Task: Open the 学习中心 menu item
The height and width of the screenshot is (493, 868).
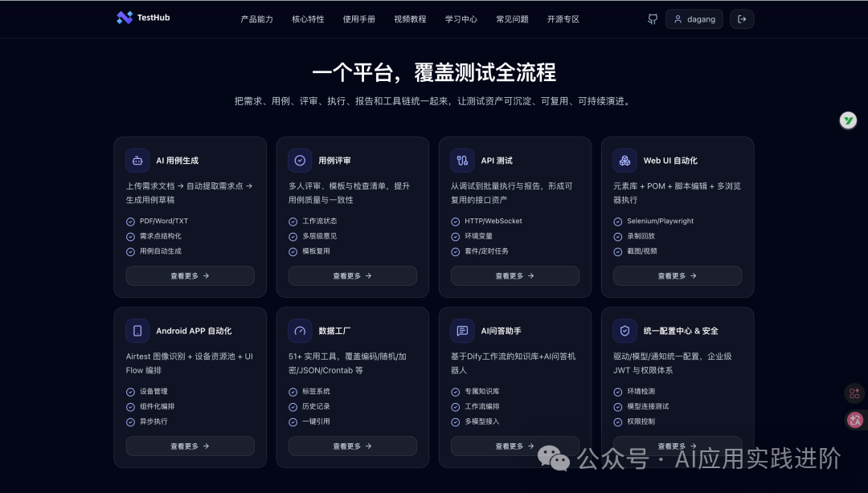Action: [x=461, y=19]
